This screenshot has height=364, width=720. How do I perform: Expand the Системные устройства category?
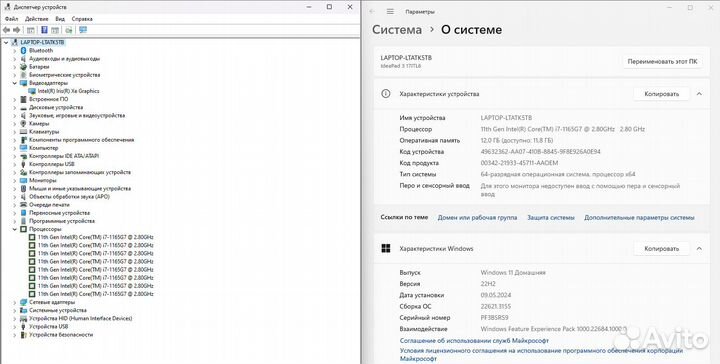coord(15,310)
